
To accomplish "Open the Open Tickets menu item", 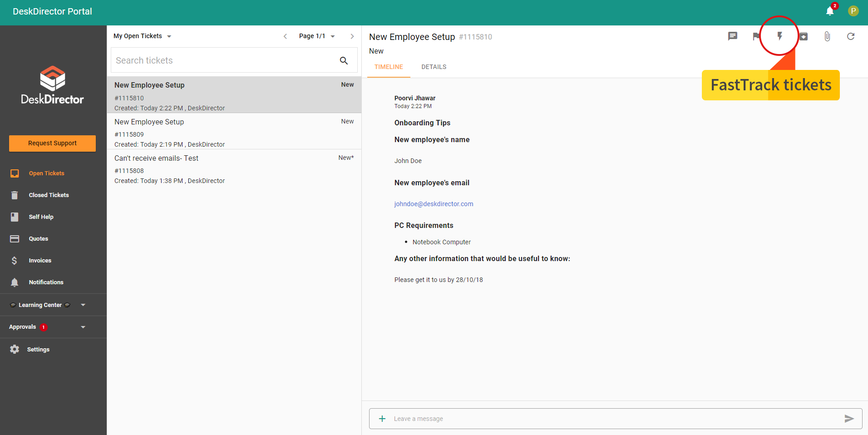I will point(47,173).
